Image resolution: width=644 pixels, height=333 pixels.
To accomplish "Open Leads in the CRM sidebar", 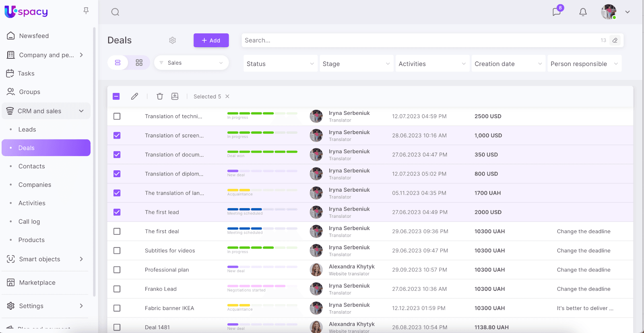I will point(27,129).
